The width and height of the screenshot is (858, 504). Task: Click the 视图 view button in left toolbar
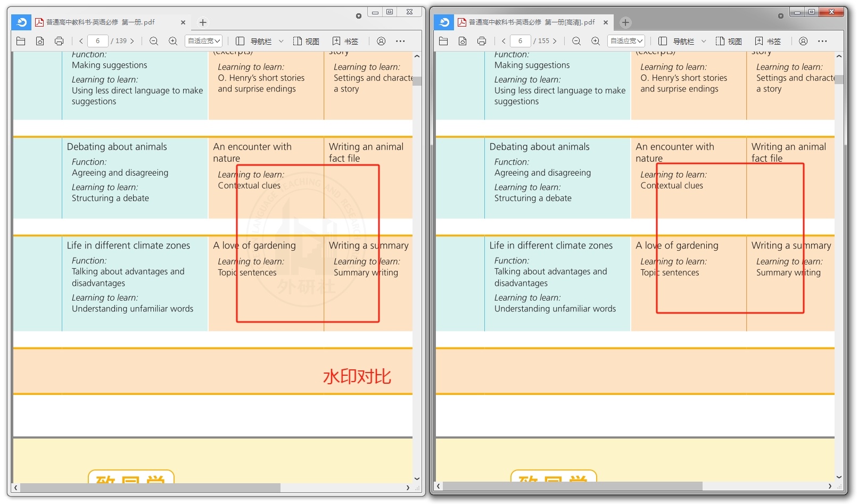(x=306, y=41)
